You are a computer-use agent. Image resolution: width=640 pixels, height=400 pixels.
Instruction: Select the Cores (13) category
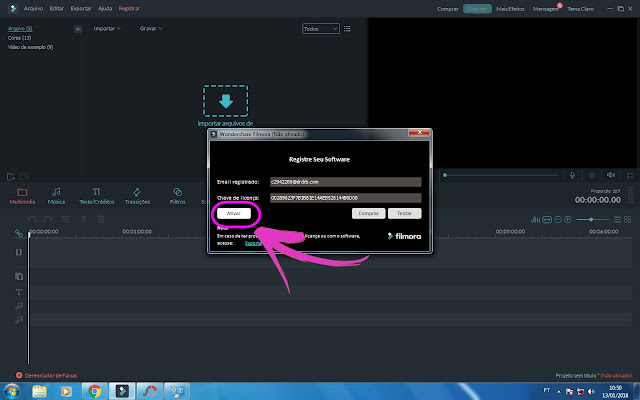[19, 38]
